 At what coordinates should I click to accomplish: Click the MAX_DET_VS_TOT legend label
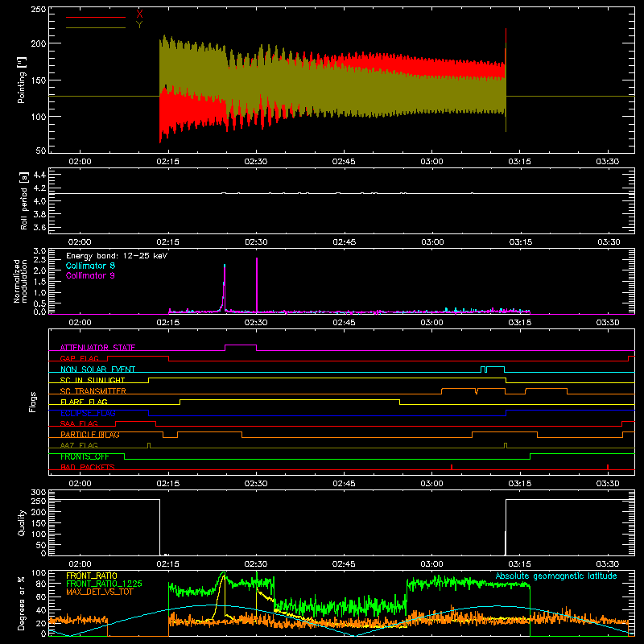click(x=100, y=592)
